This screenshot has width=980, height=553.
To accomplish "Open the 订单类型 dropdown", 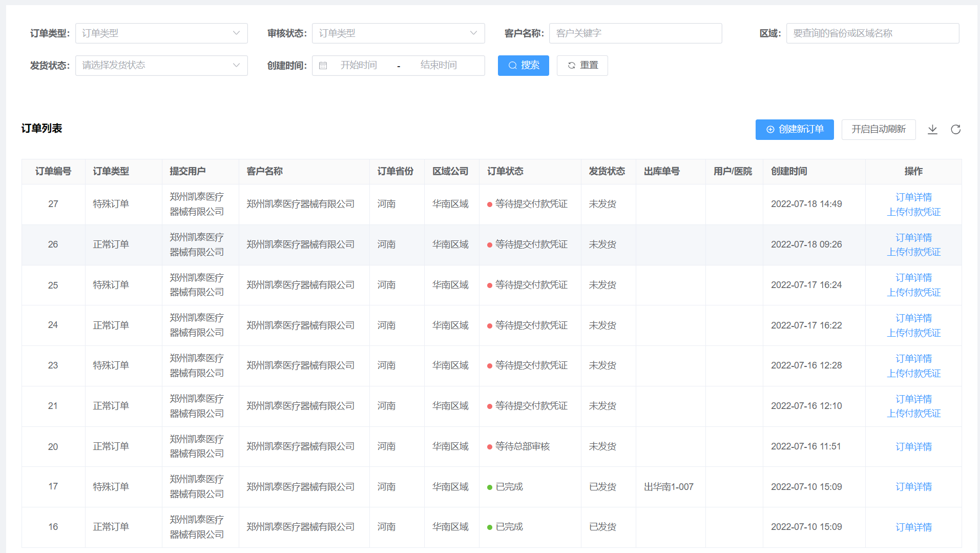I will [x=161, y=33].
